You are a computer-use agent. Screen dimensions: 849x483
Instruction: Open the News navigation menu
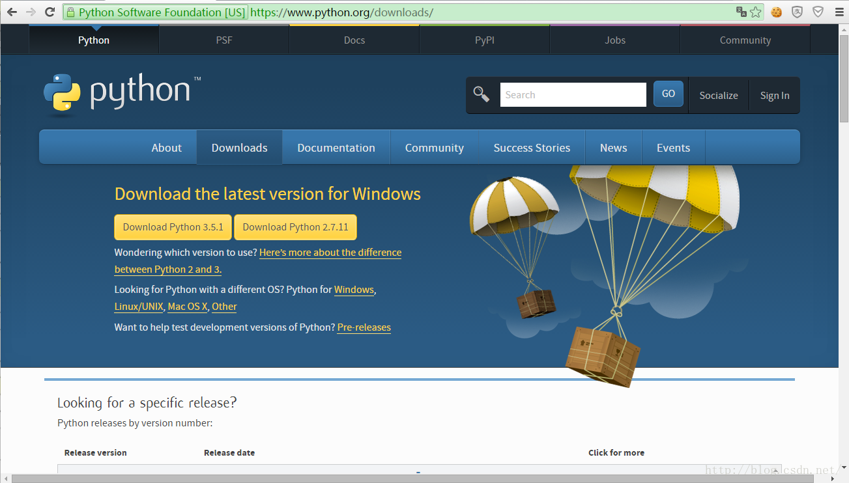(613, 148)
